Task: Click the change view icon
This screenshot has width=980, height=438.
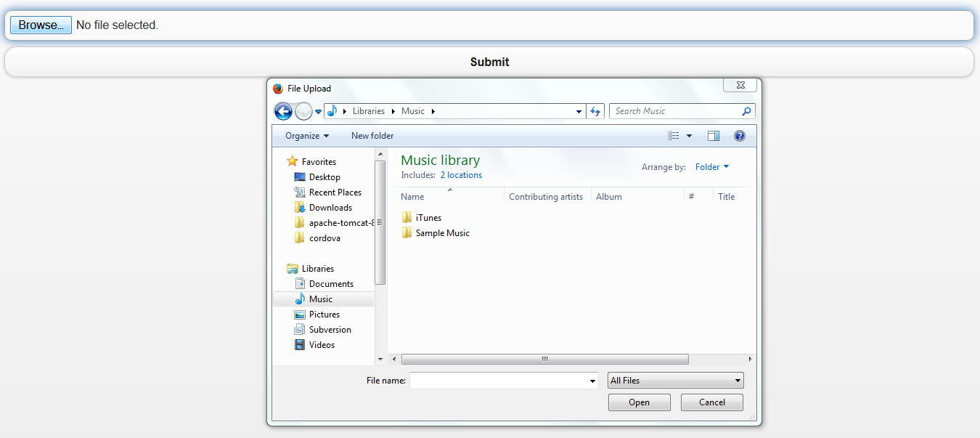Action: [674, 136]
